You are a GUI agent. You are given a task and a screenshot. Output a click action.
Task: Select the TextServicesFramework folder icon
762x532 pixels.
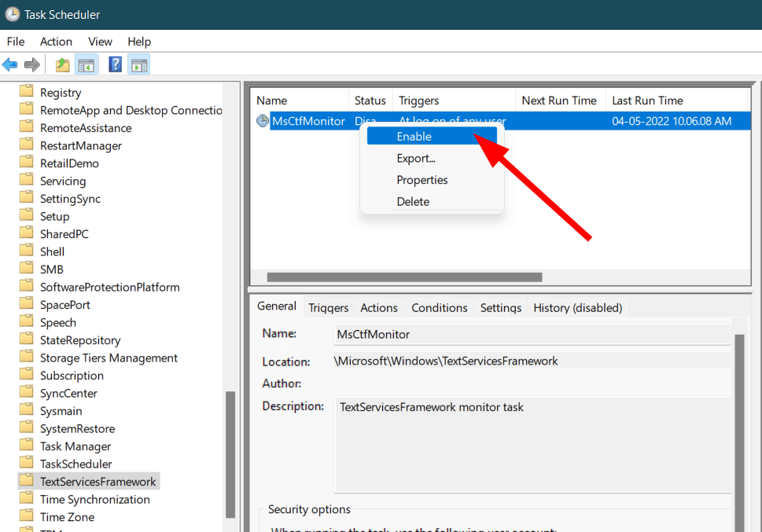pos(27,481)
